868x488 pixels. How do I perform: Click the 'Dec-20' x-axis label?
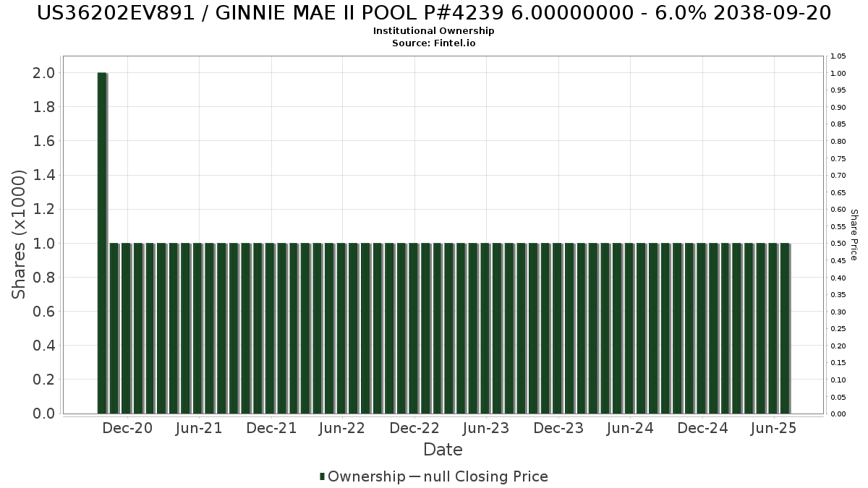click(127, 428)
